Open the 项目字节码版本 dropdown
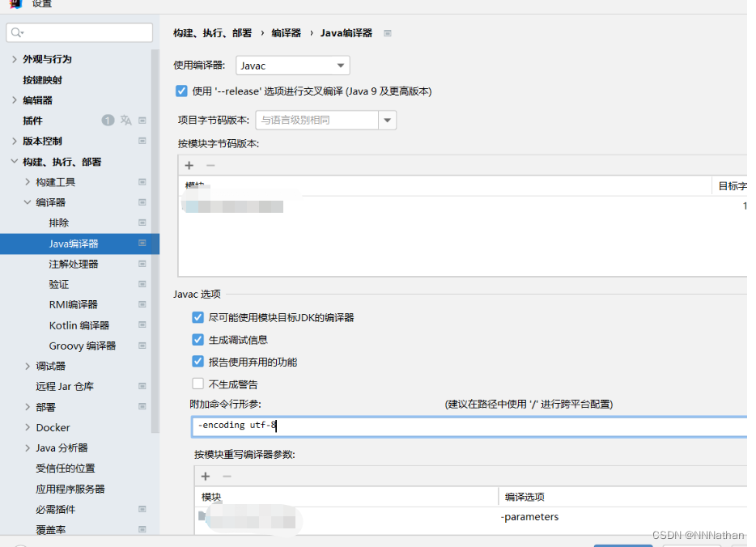Viewport: 756px width, 547px height. click(386, 118)
